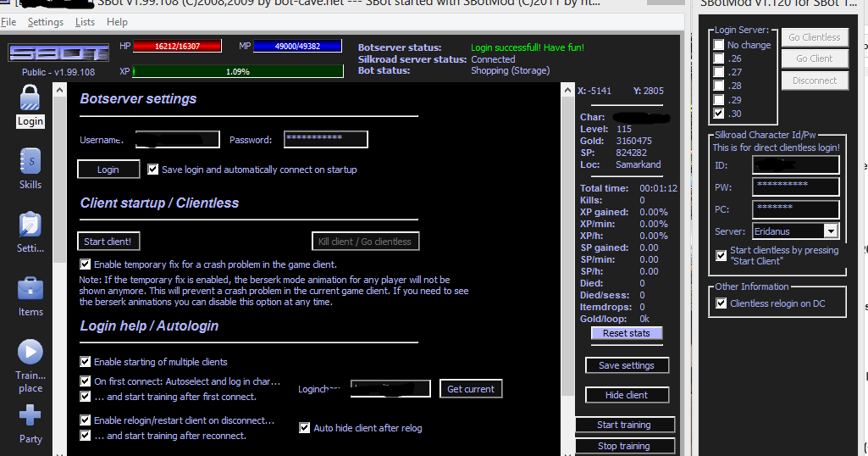This screenshot has width=868, height=456.
Task: Click the Silkroad PC field
Action: pyautogui.click(x=795, y=209)
